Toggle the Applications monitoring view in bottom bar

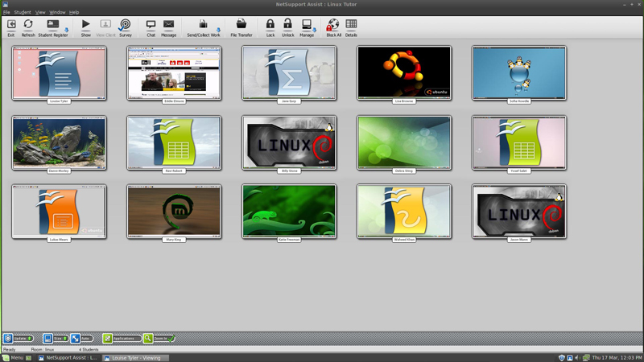coord(108,339)
